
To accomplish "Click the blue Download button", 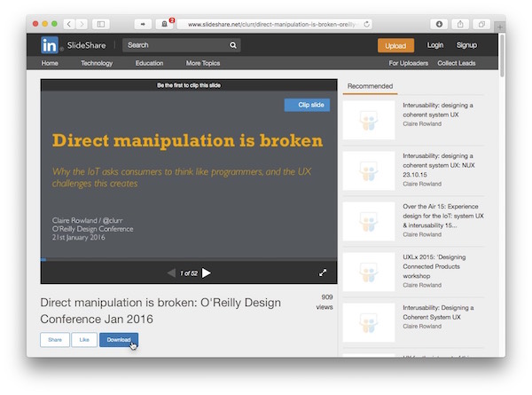I will [119, 340].
